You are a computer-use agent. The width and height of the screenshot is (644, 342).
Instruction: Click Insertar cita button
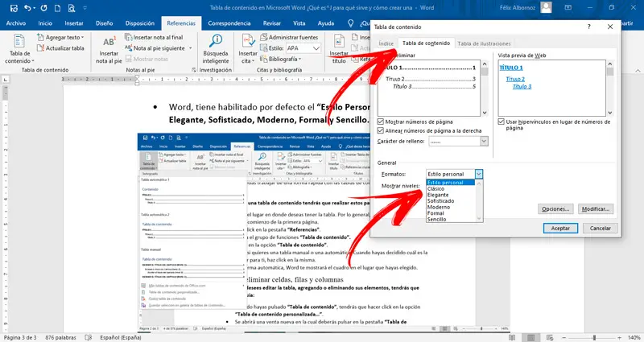coord(248,49)
